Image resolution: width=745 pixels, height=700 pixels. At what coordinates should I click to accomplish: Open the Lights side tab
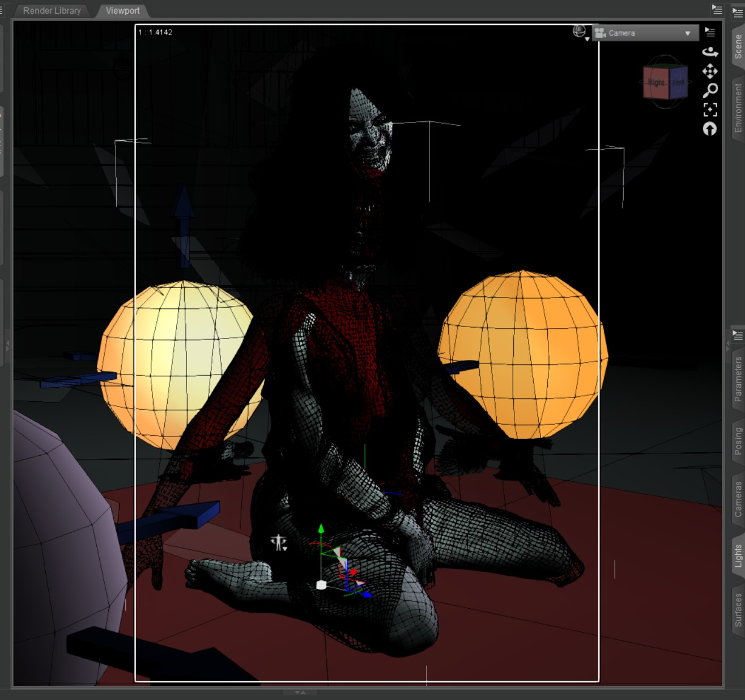coord(738,556)
